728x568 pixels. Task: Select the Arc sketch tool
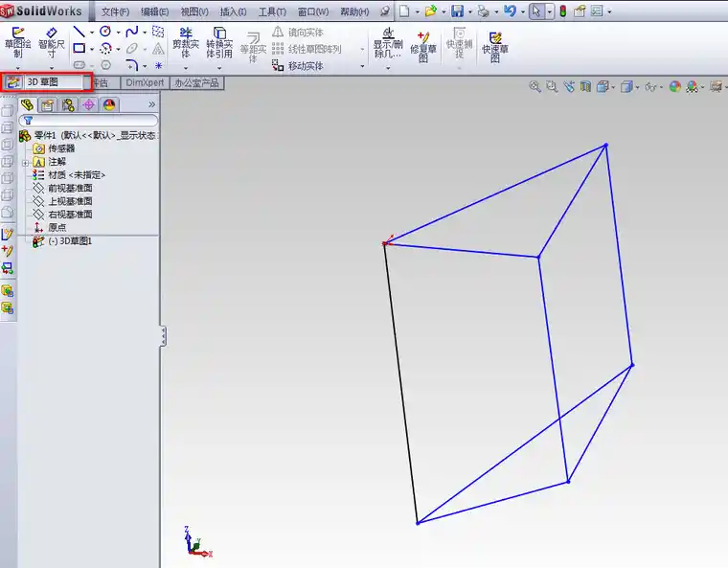pos(105,48)
